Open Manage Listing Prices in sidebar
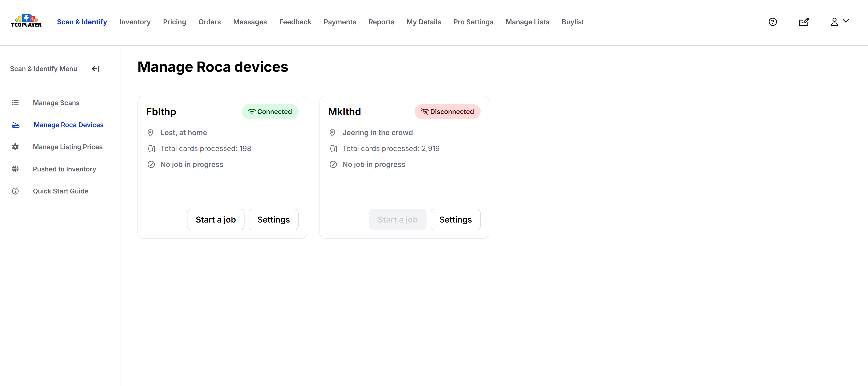 coord(68,147)
